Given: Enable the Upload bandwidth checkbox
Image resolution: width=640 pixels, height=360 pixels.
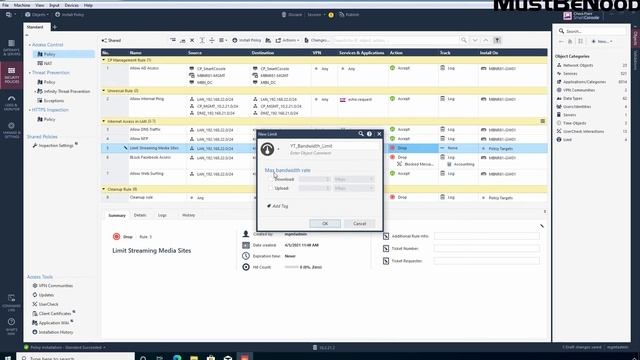Looking at the screenshot, I should click(271, 188).
